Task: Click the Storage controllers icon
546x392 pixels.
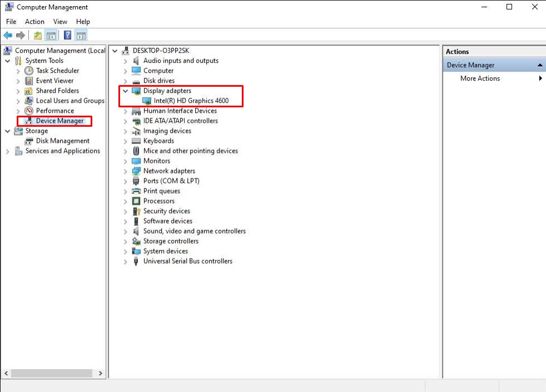Action: click(x=136, y=241)
